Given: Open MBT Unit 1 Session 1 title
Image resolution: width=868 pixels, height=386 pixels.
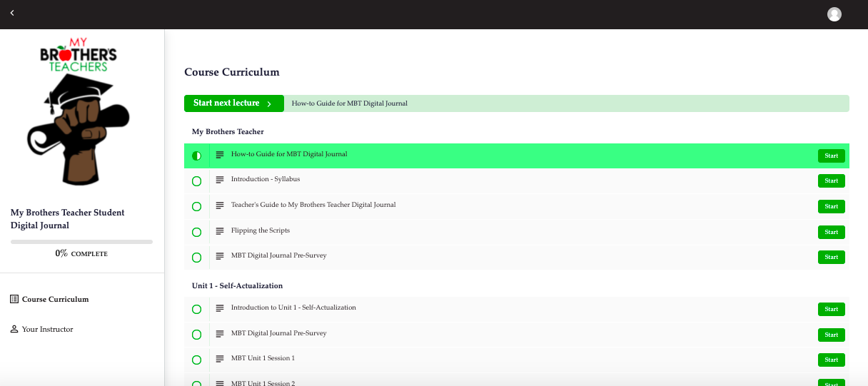Looking at the screenshot, I should [x=263, y=358].
